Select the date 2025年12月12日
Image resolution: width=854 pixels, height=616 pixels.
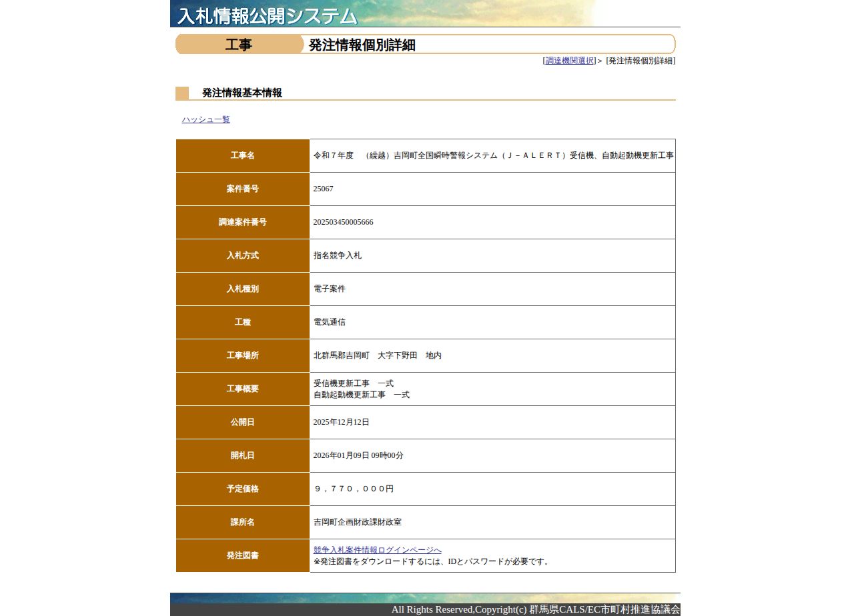pyautogui.click(x=341, y=422)
